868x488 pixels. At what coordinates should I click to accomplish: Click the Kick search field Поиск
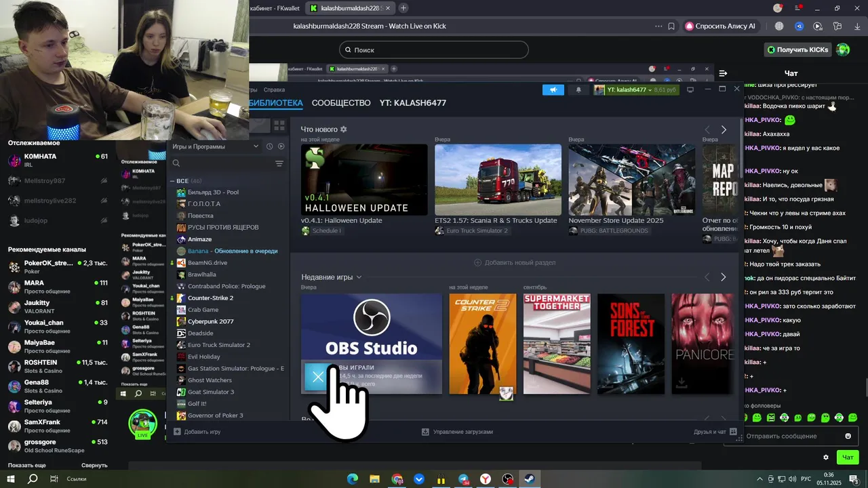coord(433,49)
